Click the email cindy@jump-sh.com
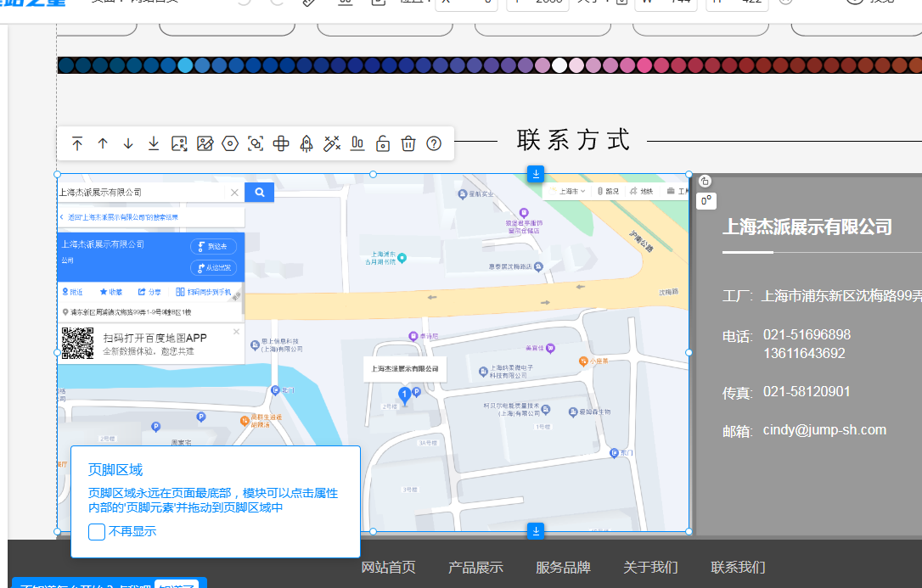This screenshot has width=922, height=588. [x=824, y=430]
